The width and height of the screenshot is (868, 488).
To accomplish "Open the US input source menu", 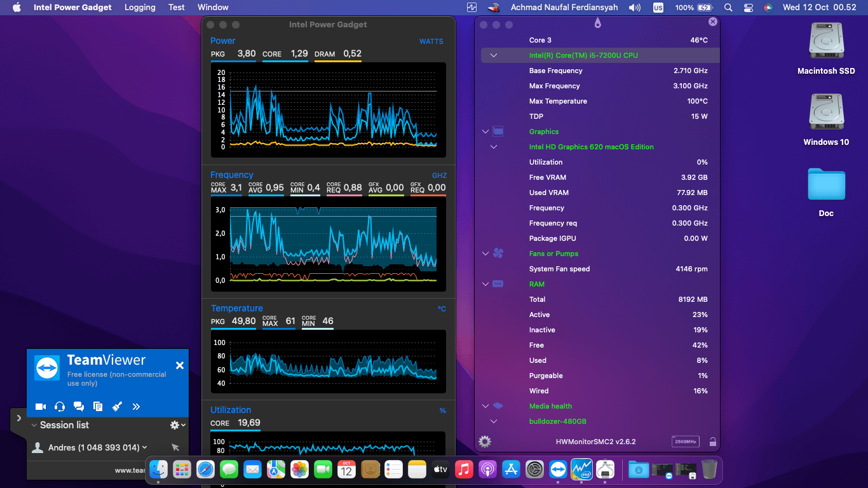I will (x=658, y=8).
